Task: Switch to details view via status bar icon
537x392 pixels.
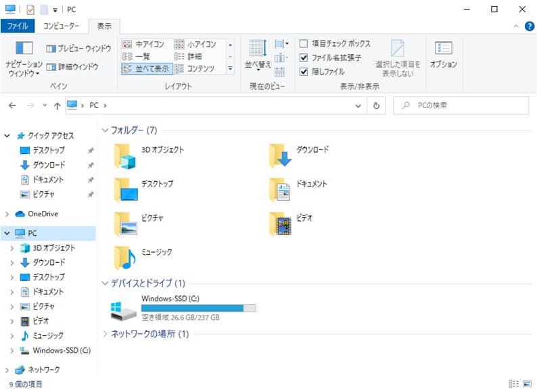Action: (513, 384)
